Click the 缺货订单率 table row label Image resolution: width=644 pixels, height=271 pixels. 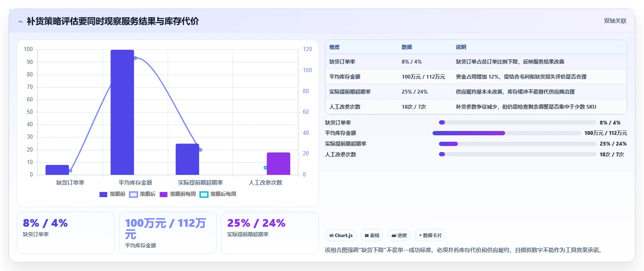pyautogui.click(x=342, y=62)
